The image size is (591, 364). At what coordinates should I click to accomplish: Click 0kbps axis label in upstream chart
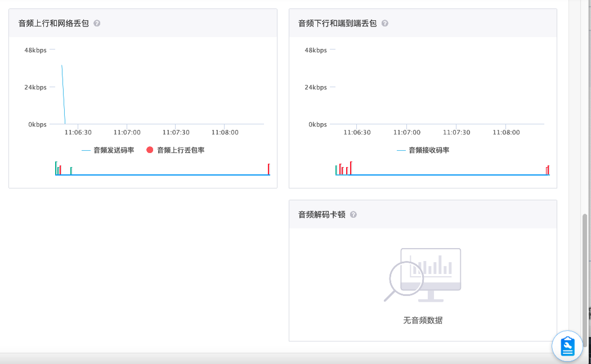pos(37,125)
